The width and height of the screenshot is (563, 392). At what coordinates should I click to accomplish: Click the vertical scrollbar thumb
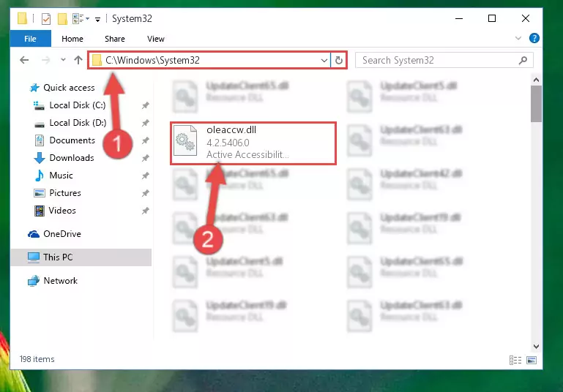point(536,104)
